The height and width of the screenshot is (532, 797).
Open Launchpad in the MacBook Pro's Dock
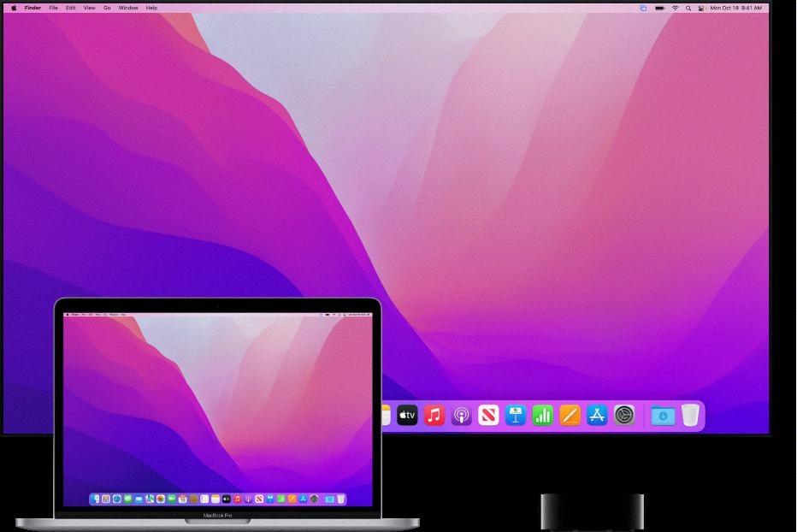[x=106, y=499]
